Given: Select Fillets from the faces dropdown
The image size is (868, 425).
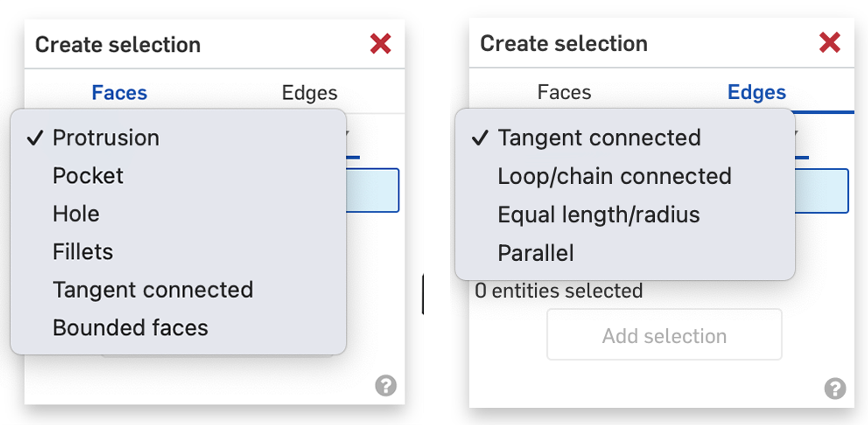Looking at the screenshot, I should pyautogui.click(x=83, y=251).
